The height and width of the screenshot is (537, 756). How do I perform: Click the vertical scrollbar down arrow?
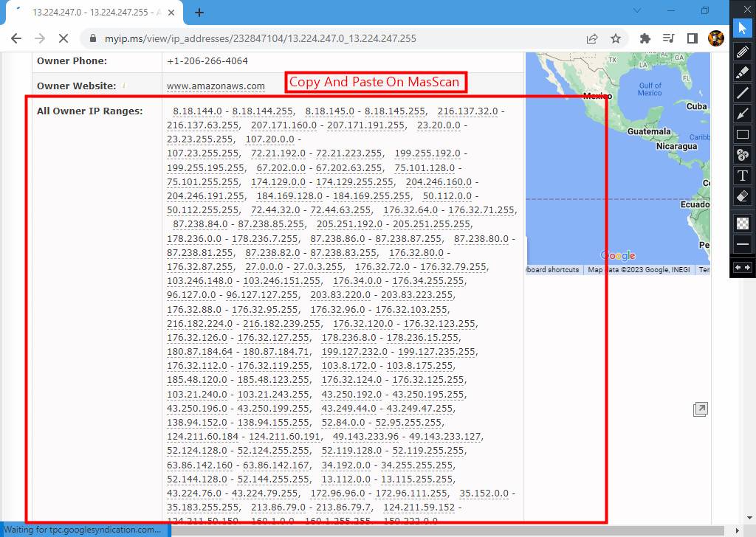coord(749,519)
